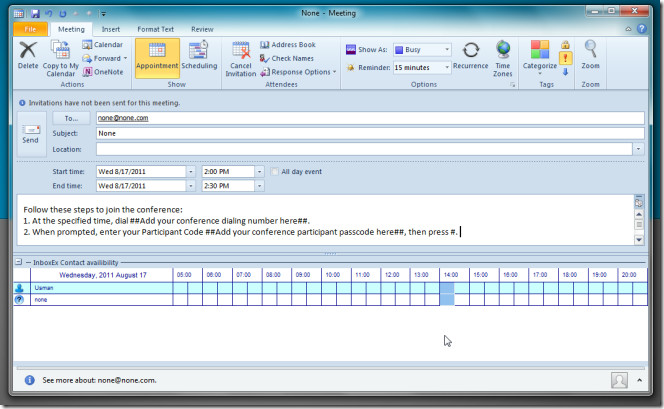The width and height of the screenshot is (664, 409).
Task: Open Outlook Help question mark icon
Action: coord(642,28)
